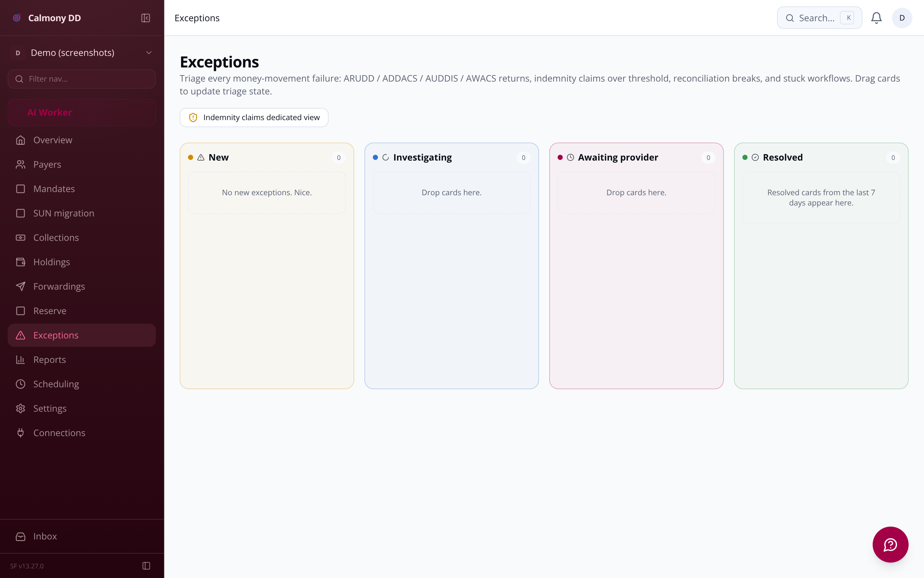Open notifications bell

(876, 18)
